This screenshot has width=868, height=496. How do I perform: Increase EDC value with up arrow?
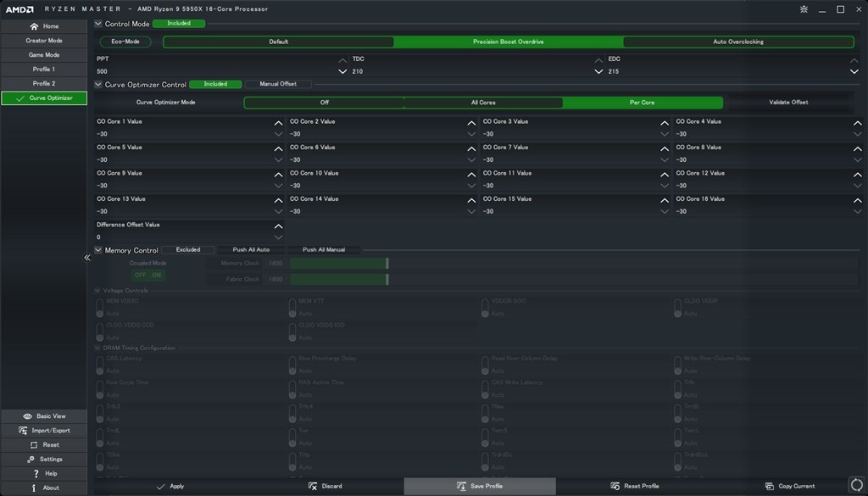tap(854, 60)
